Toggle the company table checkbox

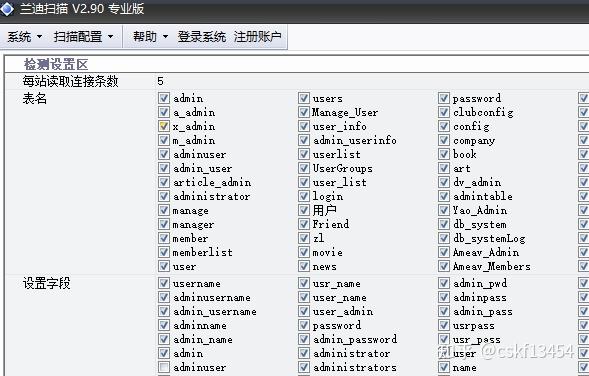click(444, 140)
